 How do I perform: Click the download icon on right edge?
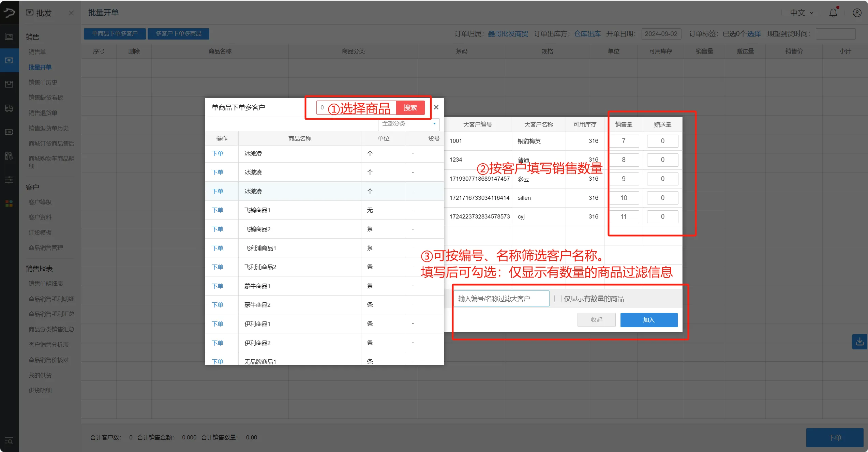[x=860, y=342]
